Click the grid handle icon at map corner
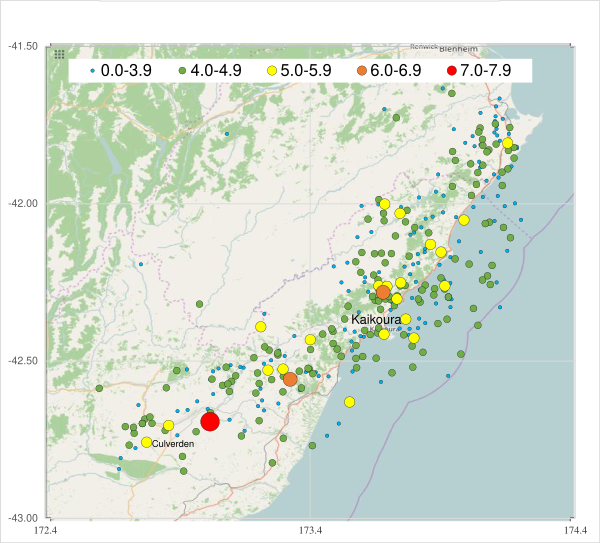 click(x=59, y=54)
